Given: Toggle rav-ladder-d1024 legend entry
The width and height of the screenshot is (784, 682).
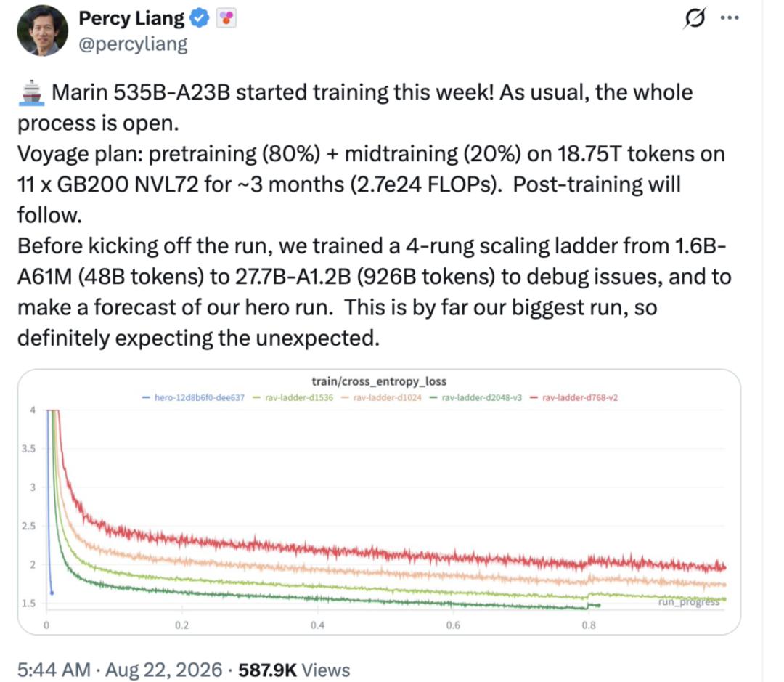Looking at the screenshot, I should (382, 398).
